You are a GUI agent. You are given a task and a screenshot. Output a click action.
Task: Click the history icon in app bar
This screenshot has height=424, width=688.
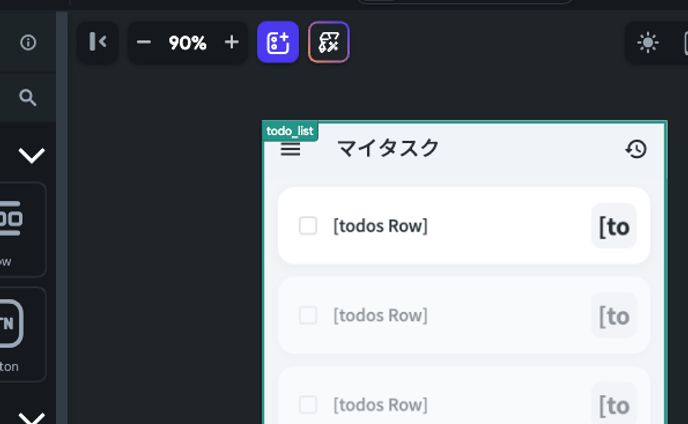[x=636, y=149]
